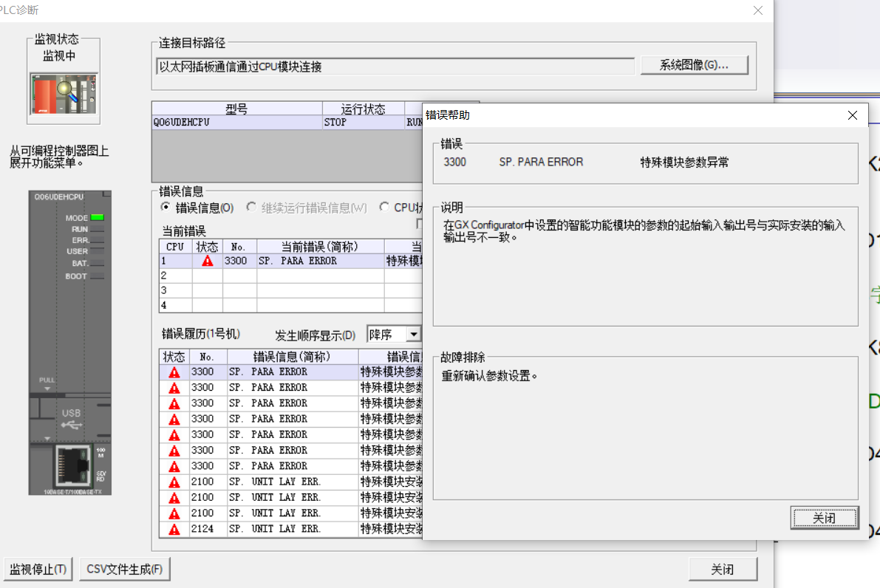The height and width of the screenshot is (588, 880).
Task: Click warning icon of first error history entry
Action: 174,372
